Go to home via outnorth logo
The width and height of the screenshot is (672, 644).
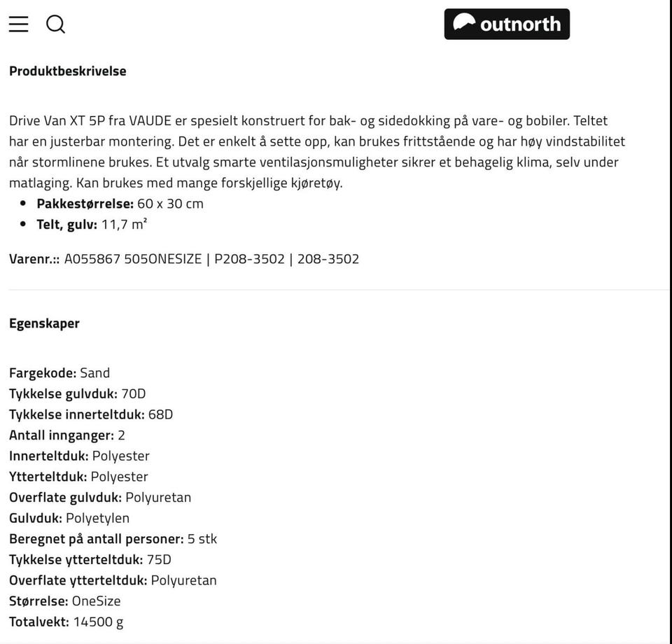pos(507,24)
